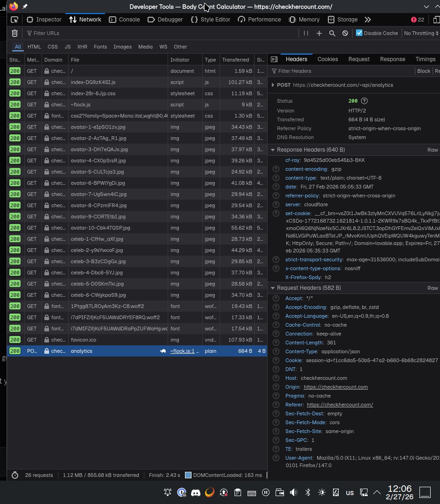Image resolution: width=440 pixels, height=504 pixels.
Task: Open the Style Editor tab
Action: pos(210,20)
